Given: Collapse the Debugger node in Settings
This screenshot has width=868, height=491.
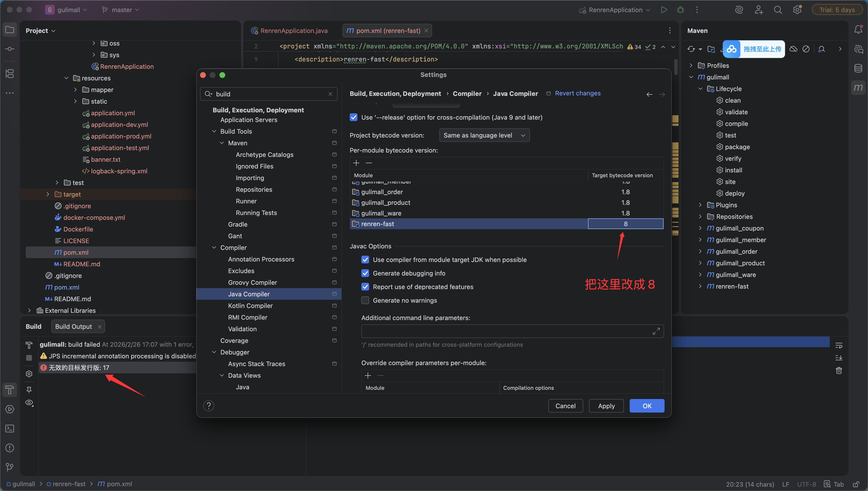Looking at the screenshot, I should pos(214,352).
